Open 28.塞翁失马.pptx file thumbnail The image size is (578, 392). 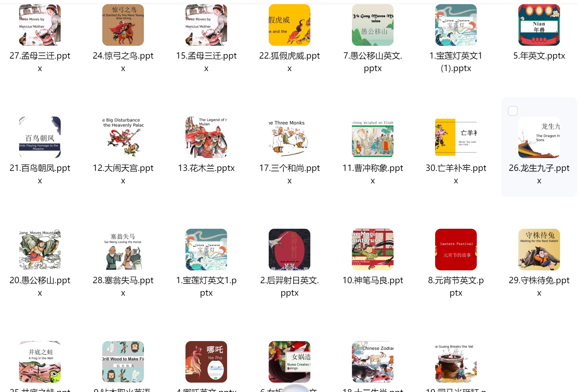123,250
